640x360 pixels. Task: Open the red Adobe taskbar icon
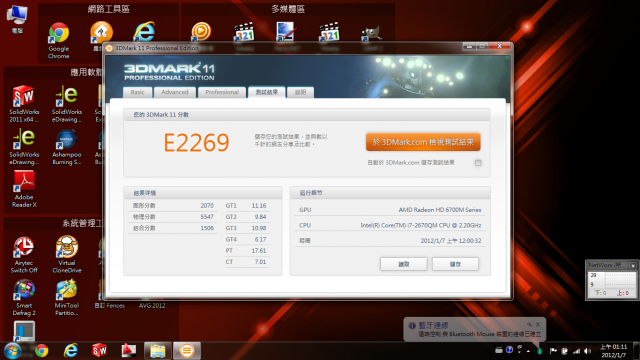(x=128, y=351)
